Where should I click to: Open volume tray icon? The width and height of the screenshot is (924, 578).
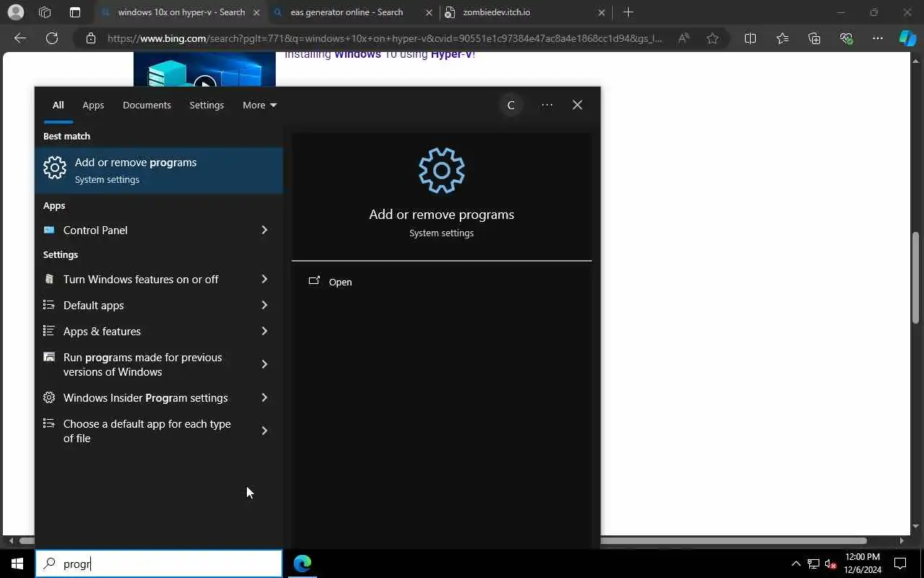[830, 564]
